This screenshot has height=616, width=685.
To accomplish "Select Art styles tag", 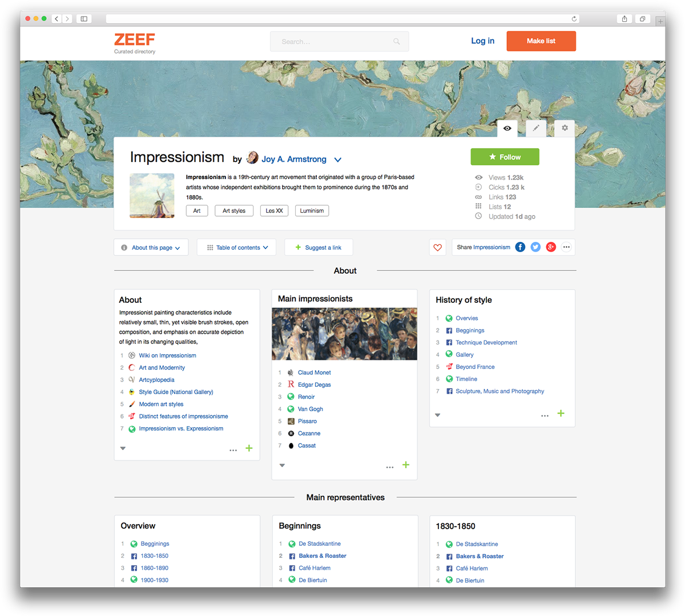I will tap(234, 210).
